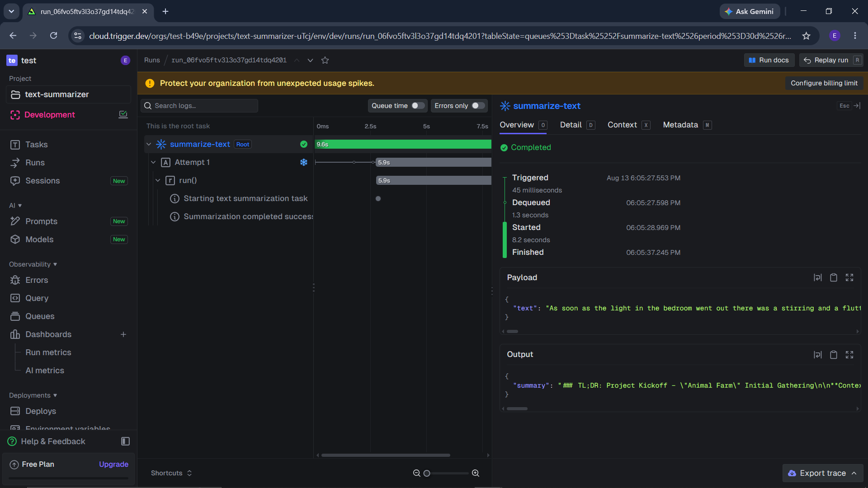This screenshot has height=488, width=868.
Task: Select 'Starting text summarization task' log
Action: pyautogui.click(x=245, y=198)
